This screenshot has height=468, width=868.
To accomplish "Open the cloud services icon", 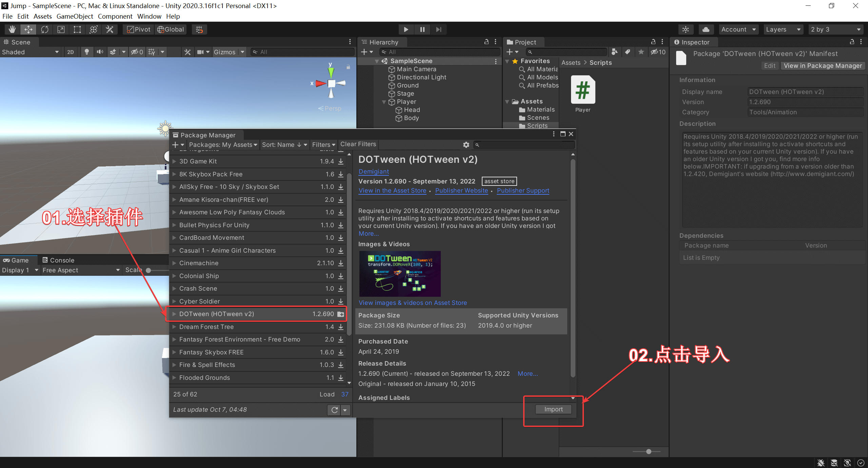I will (706, 30).
